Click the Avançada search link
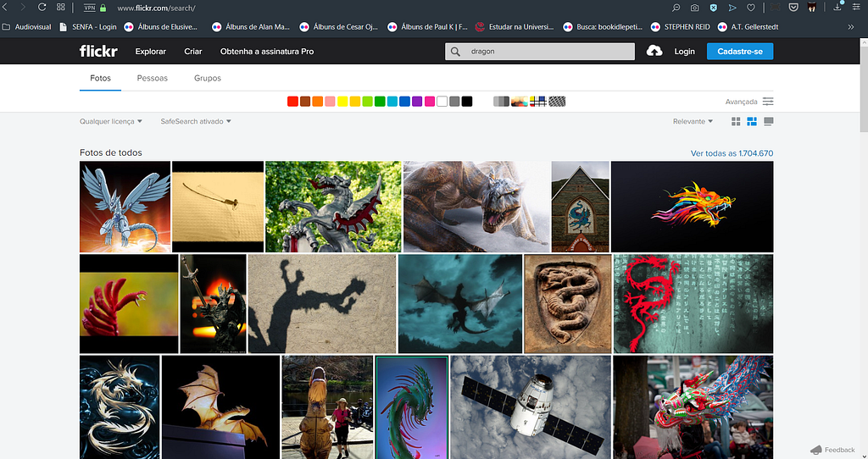The height and width of the screenshot is (459, 868). 741,102
